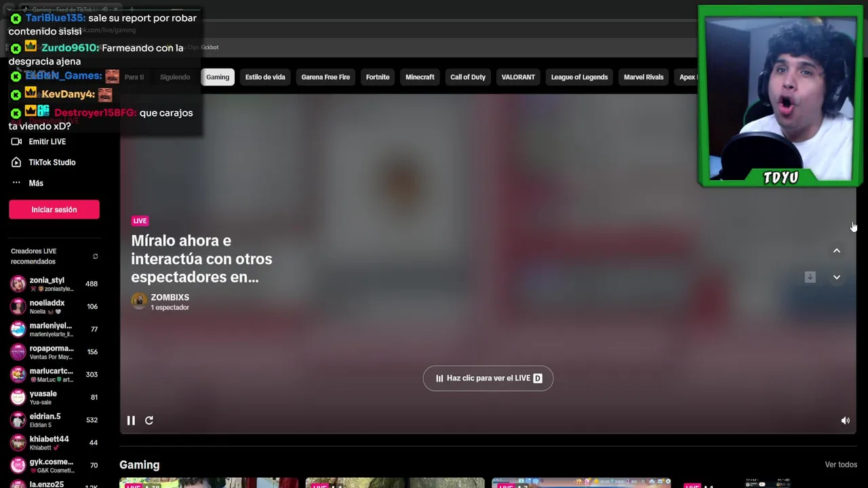Click the la.enzo25 creator row

(54, 484)
